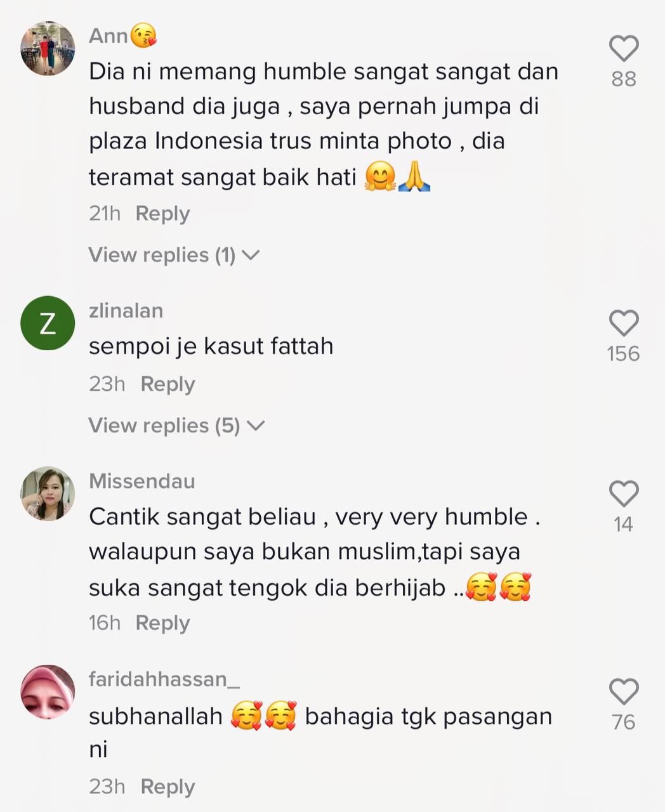Reply to faridahhassan_'s comment
Image resolution: width=665 pixels, height=812 pixels.
[168, 787]
